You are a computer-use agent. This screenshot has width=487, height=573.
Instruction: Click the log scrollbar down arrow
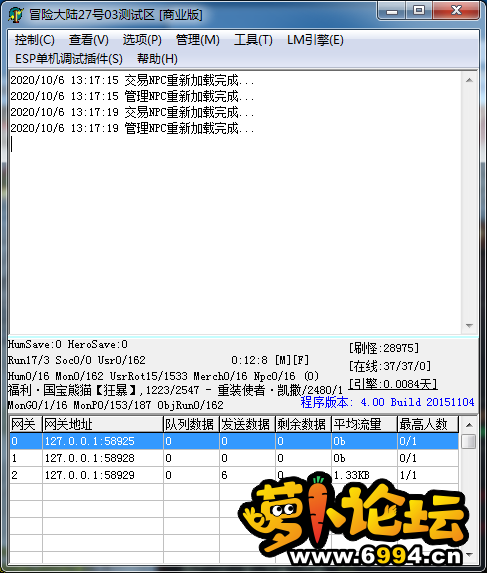pos(469,326)
